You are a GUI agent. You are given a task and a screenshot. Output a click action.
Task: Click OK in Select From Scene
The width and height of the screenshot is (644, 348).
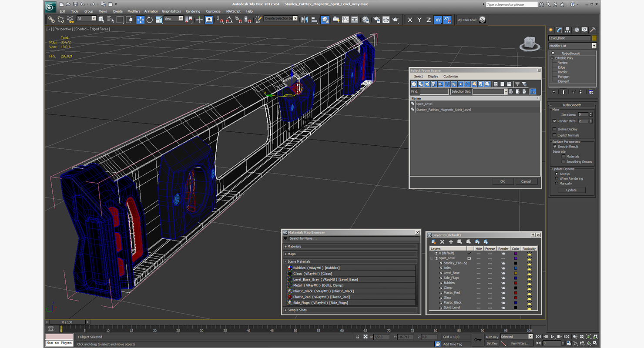pos(503,182)
